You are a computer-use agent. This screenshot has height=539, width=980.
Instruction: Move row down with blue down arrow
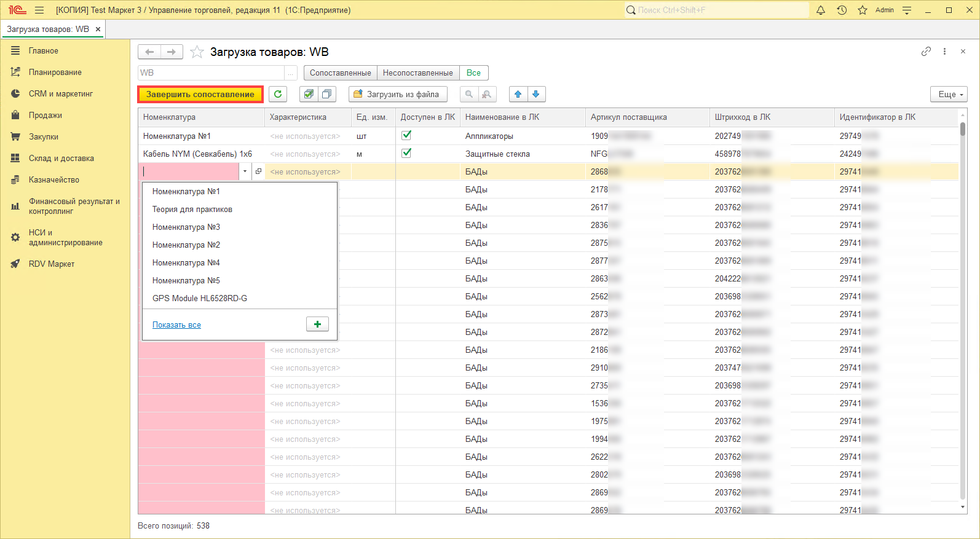click(536, 94)
